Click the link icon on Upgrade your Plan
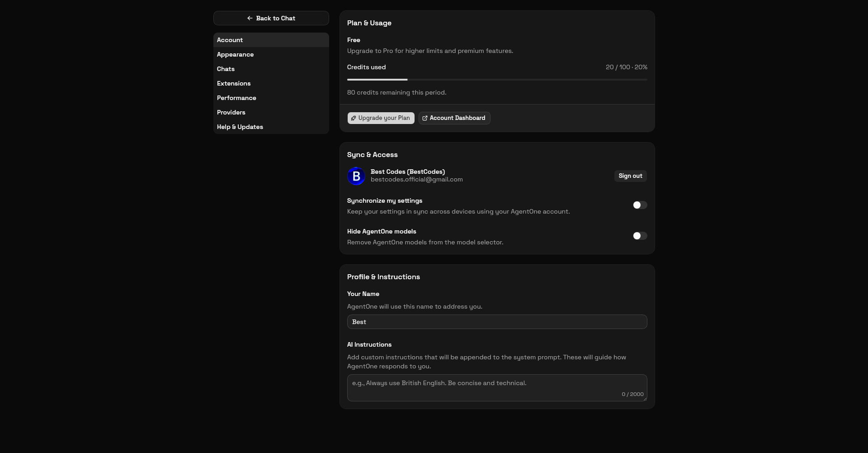The height and width of the screenshot is (453, 868). (x=354, y=118)
